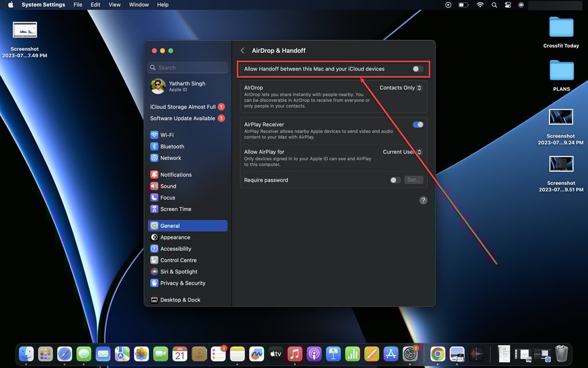Open Numbers from the Dock
Image resolution: width=588 pixels, height=368 pixels.
tap(352, 354)
